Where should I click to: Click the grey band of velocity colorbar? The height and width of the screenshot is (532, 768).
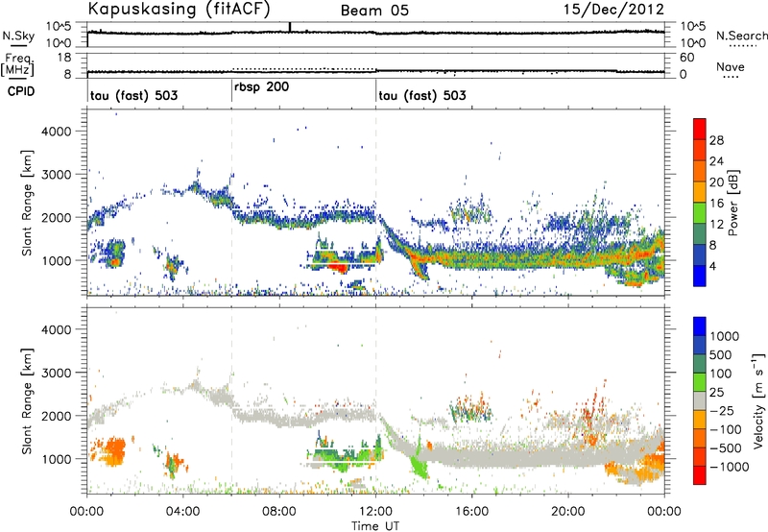click(700, 400)
